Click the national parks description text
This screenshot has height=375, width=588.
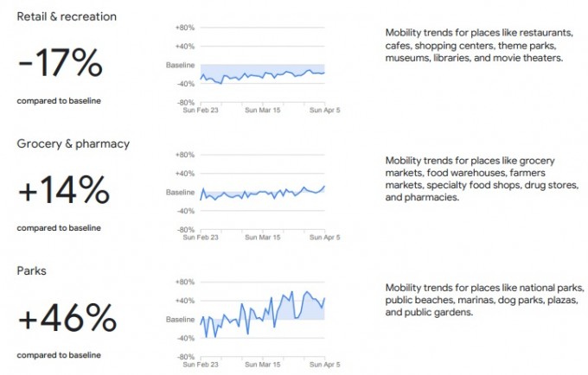[484, 300]
